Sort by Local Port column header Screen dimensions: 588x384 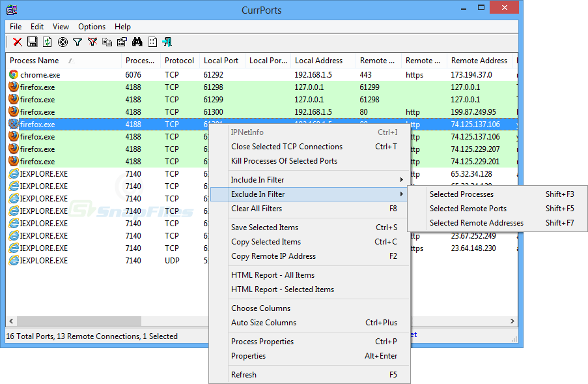click(223, 61)
